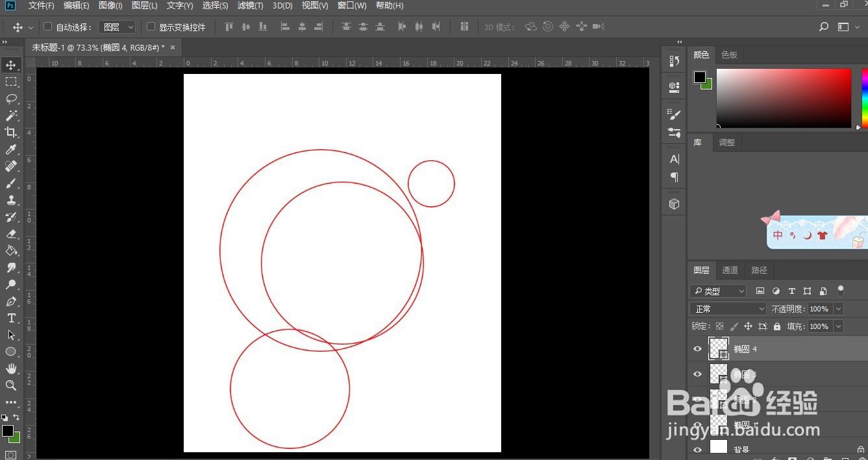Select the Move tool
The height and width of the screenshot is (460, 868).
coord(11,65)
